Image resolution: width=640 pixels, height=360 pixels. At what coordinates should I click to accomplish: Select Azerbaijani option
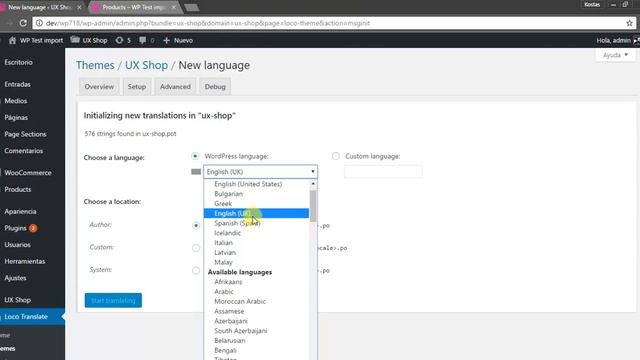[x=256, y=321]
